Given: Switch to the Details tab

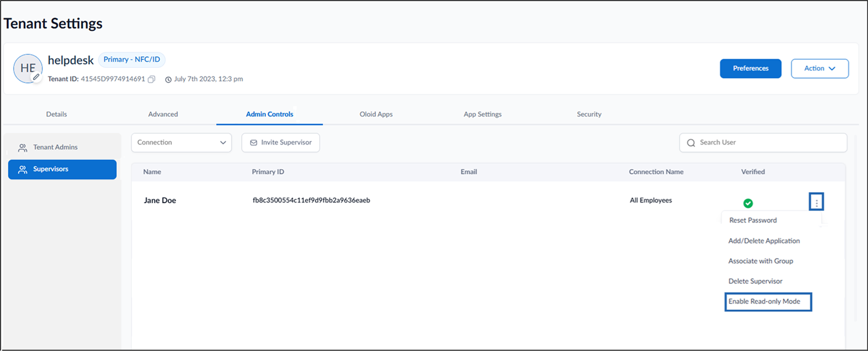Looking at the screenshot, I should (x=56, y=114).
